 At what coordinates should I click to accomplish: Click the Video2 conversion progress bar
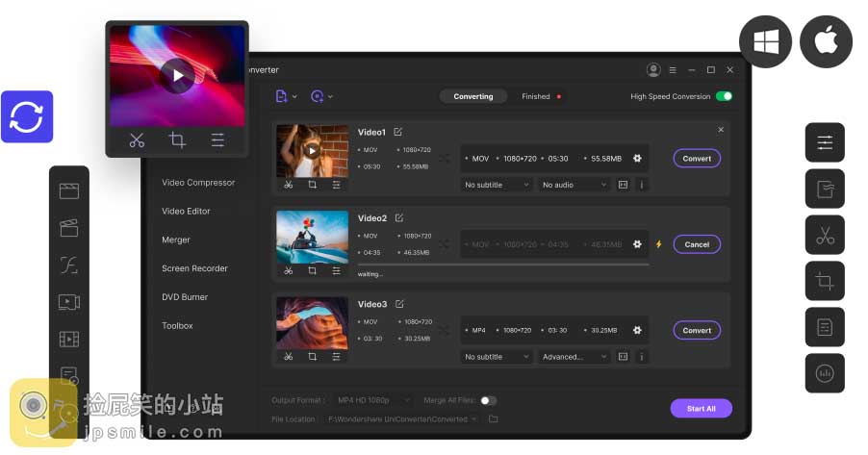click(502, 265)
